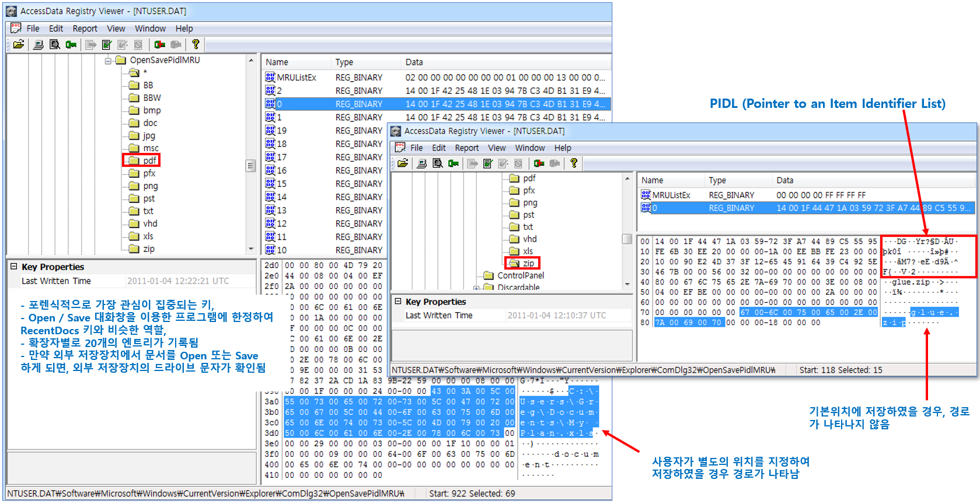Sort by Name column in back window
Image resolution: width=980 pixels, height=504 pixels.
pyautogui.click(x=297, y=62)
